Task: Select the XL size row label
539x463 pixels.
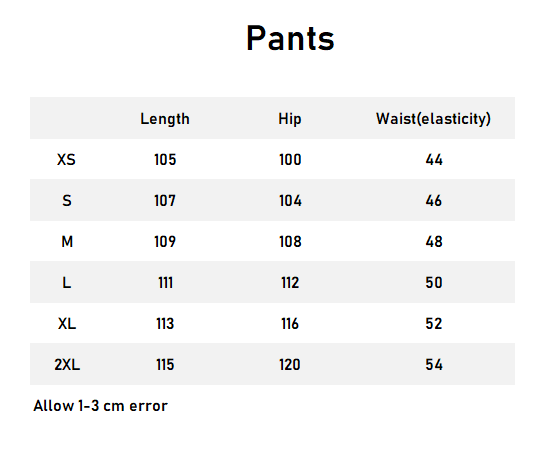Action: coord(67,323)
